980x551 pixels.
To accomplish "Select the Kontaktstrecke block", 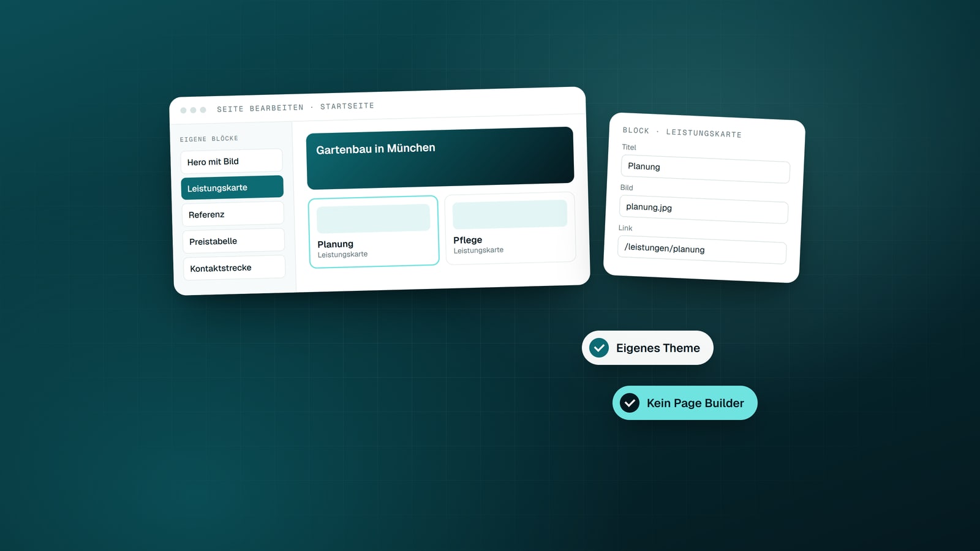I will tap(234, 268).
